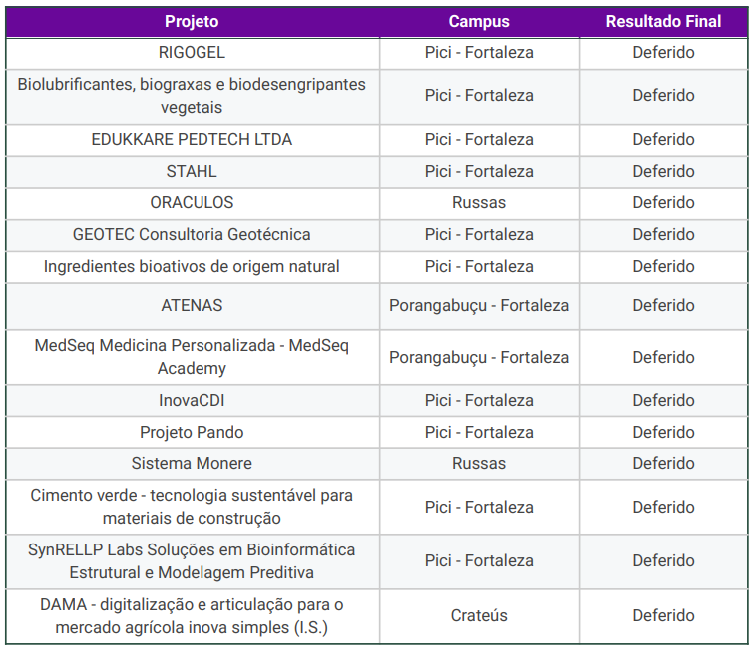The image size is (752, 650).
Task: Select the Cimento verde project entry
Action: [191, 507]
